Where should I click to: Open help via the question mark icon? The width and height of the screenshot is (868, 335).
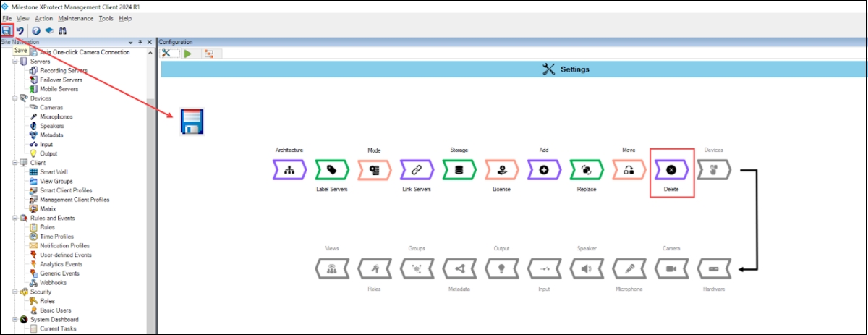click(36, 30)
